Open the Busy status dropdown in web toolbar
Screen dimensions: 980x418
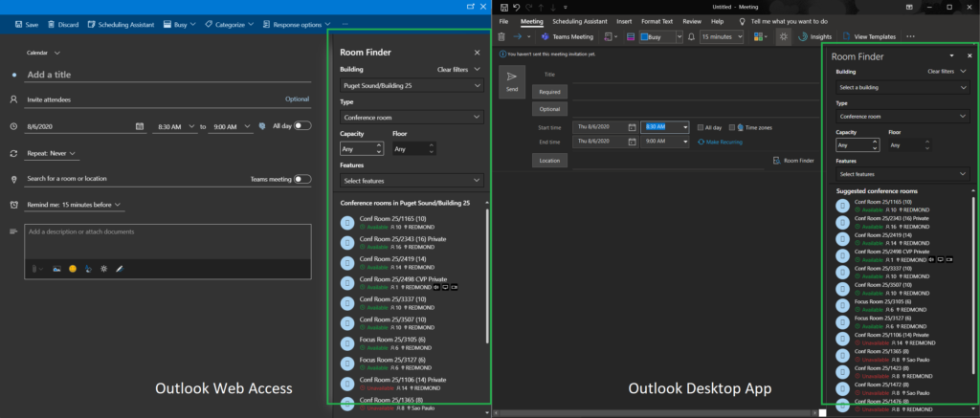pos(179,24)
